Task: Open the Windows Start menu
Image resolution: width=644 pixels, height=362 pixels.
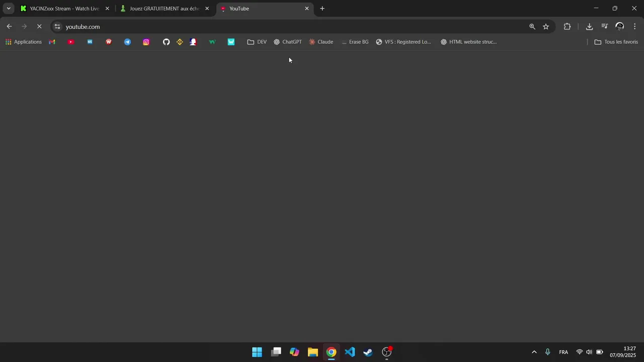Action: point(257,352)
